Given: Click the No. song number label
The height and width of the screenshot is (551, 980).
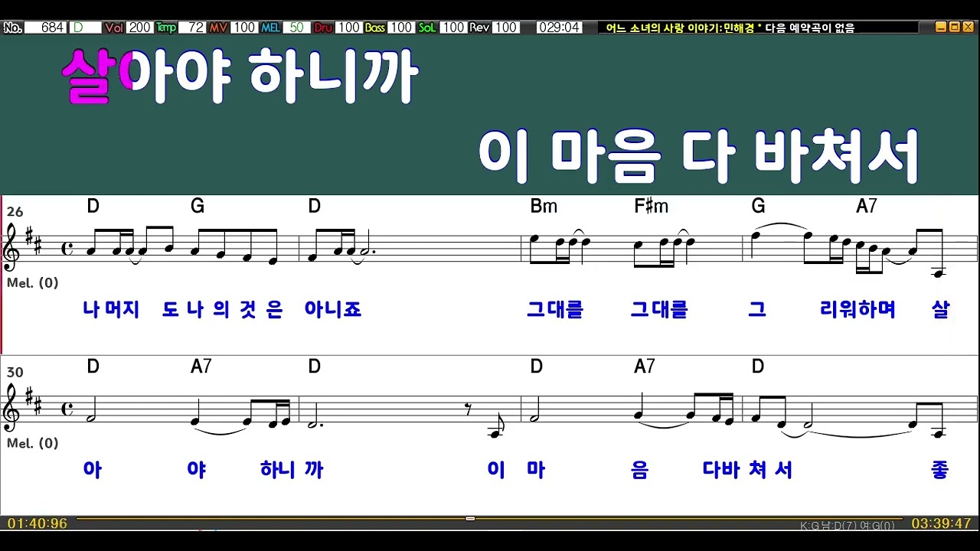Looking at the screenshot, I should 12,28.
